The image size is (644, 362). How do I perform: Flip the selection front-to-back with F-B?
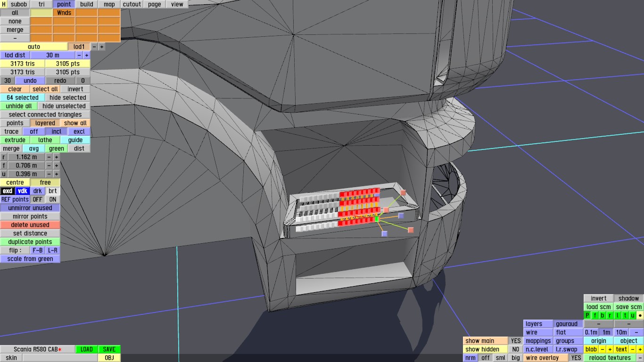[x=38, y=250]
